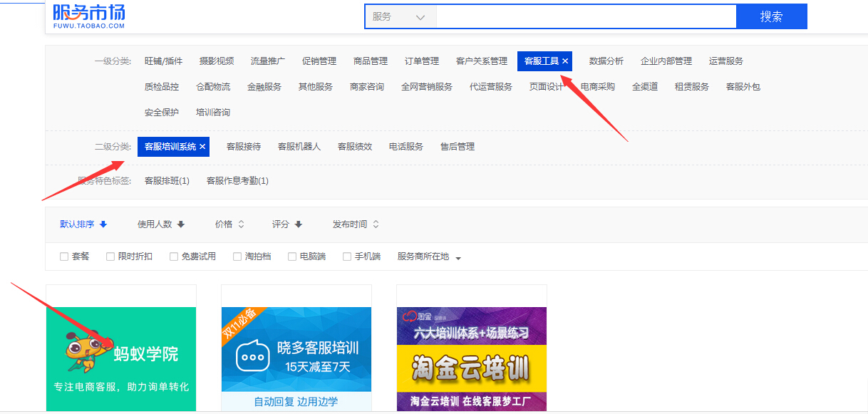Screen dimensions: 868x414
Task: Toggle 价格 sort order
Action: pyautogui.click(x=241, y=224)
